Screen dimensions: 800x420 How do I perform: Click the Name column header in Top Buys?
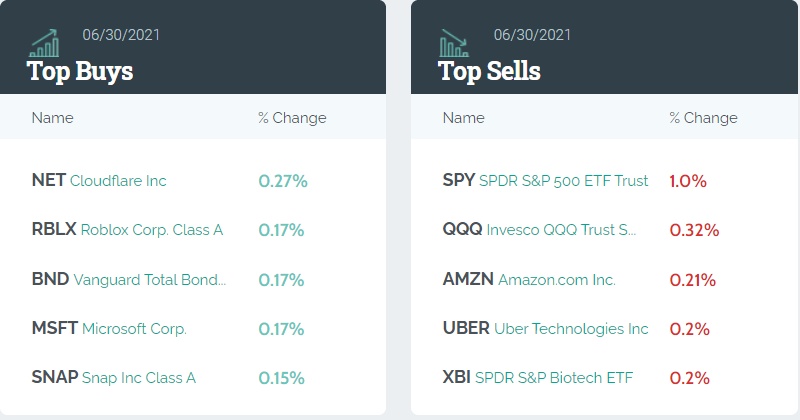pyautogui.click(x=53, y=118)
